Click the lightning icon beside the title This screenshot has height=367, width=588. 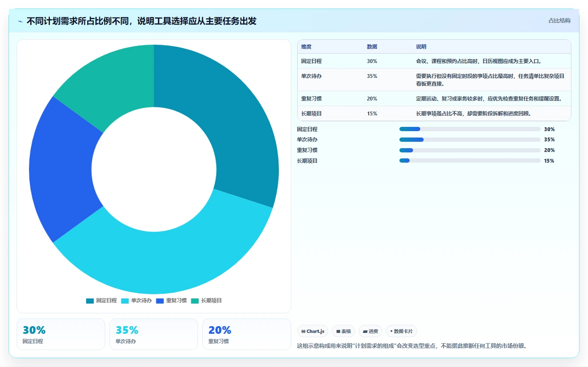20,21
